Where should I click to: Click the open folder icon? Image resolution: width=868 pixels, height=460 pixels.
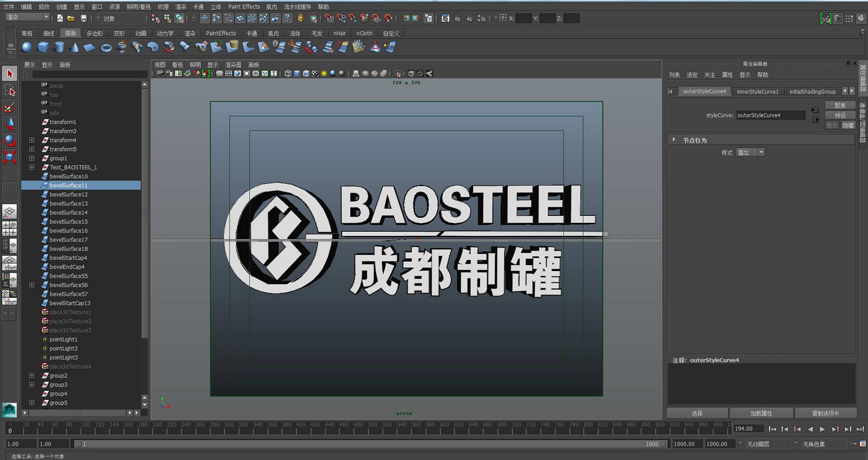[71, 18]
